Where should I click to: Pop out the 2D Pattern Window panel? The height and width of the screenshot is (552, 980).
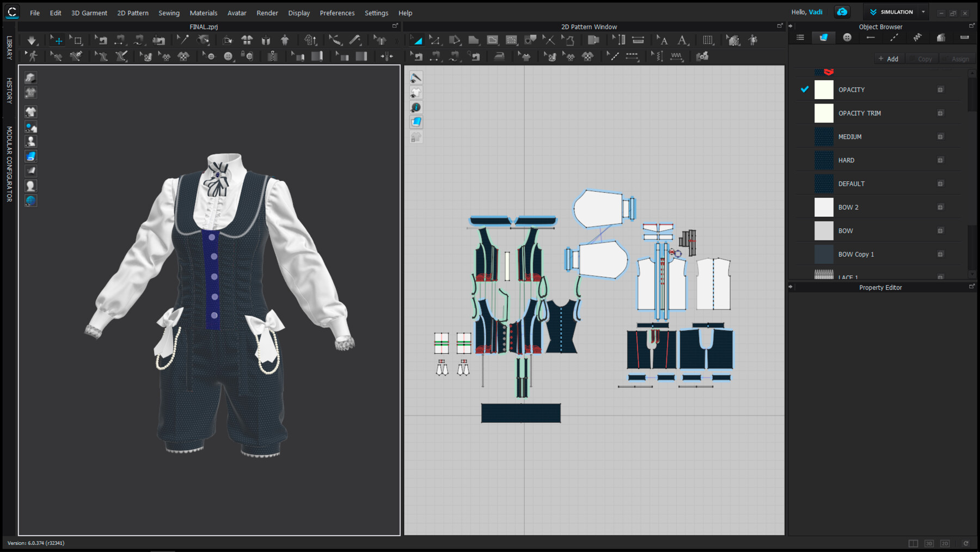point(780,25)
